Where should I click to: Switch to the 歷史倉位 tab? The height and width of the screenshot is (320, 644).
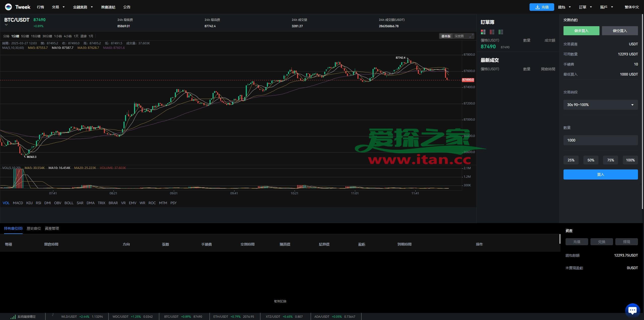(34, 228)
